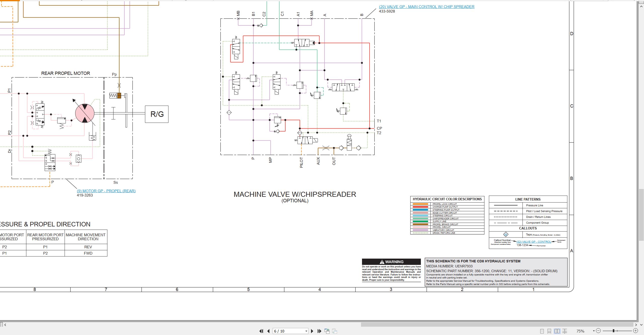The width and height of the screenshot is (644, 335).
Task: Switch to continuous page layout
Action: [549, 331]
